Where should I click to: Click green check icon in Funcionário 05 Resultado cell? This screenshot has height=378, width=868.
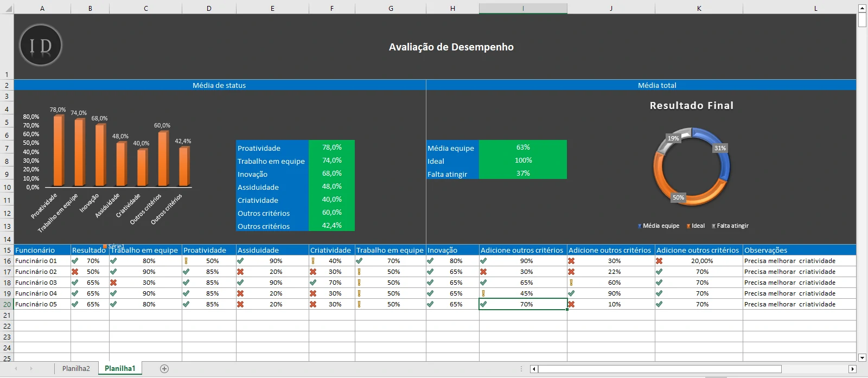pyautogui.click(x=75, y=304)
